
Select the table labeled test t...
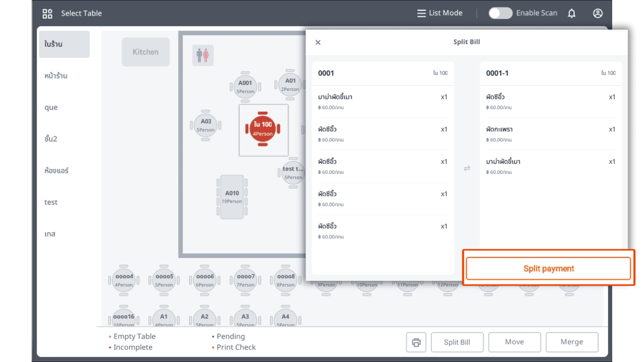tap(292, 173)
